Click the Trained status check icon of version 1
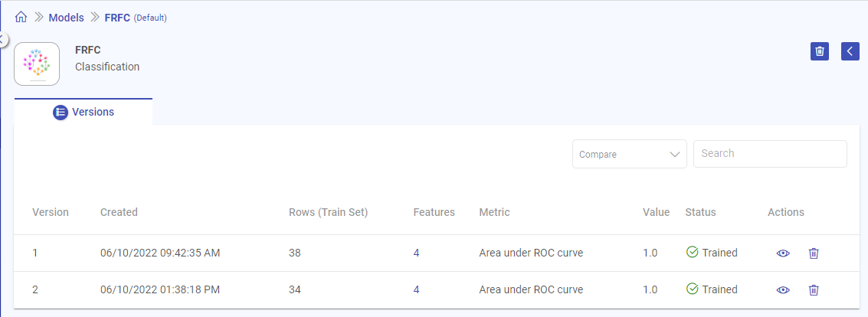The height and width of the screenshot is (317, 868). (693, 253)
